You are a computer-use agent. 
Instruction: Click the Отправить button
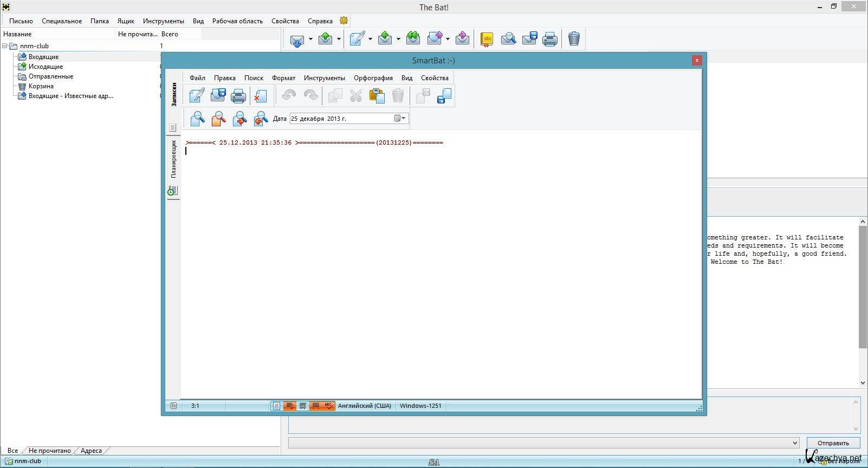pos(833,443)
